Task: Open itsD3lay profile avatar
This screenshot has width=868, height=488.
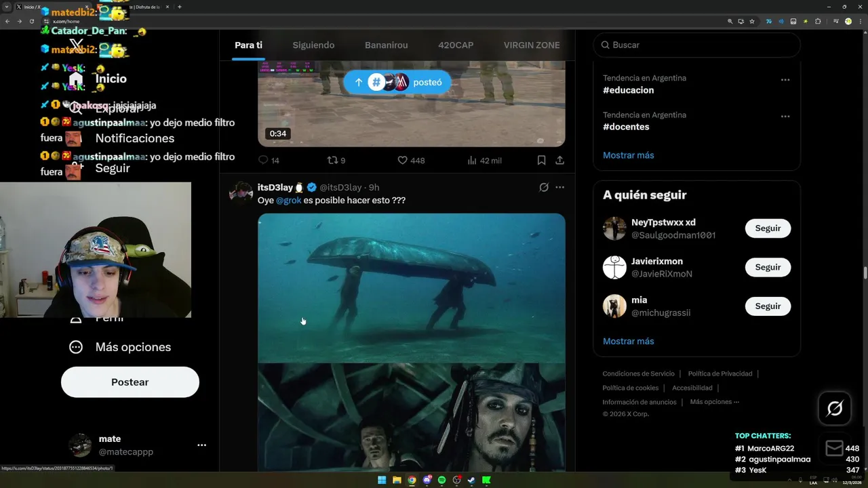Action: click(241, 192)
